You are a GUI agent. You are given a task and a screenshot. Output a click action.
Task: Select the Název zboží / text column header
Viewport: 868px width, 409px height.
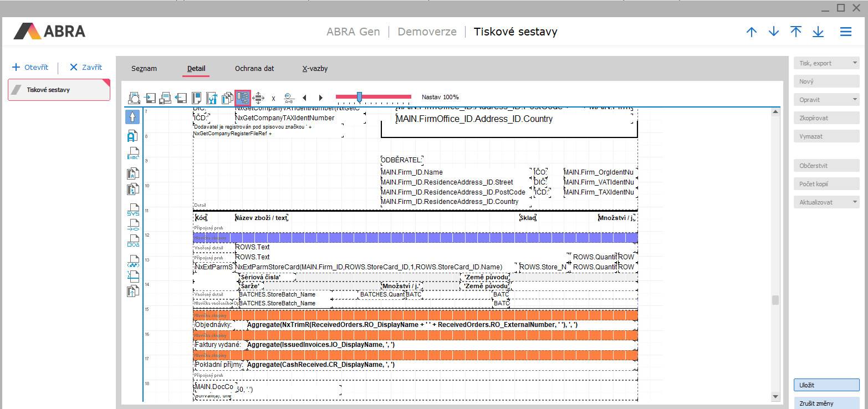click(x=262, y=218)
